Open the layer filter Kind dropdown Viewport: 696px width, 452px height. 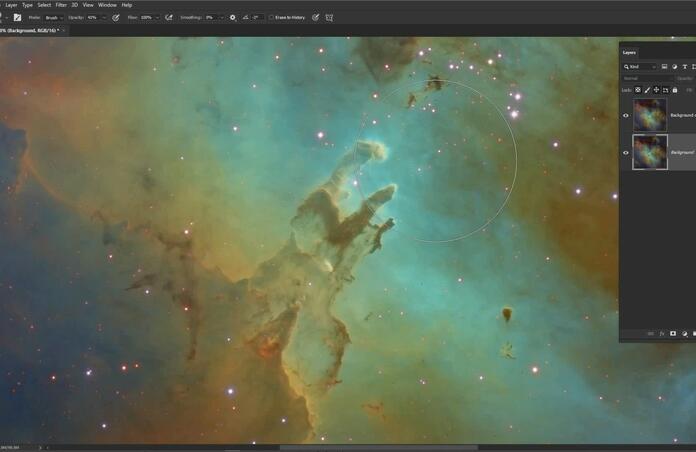tap(640, 67)
